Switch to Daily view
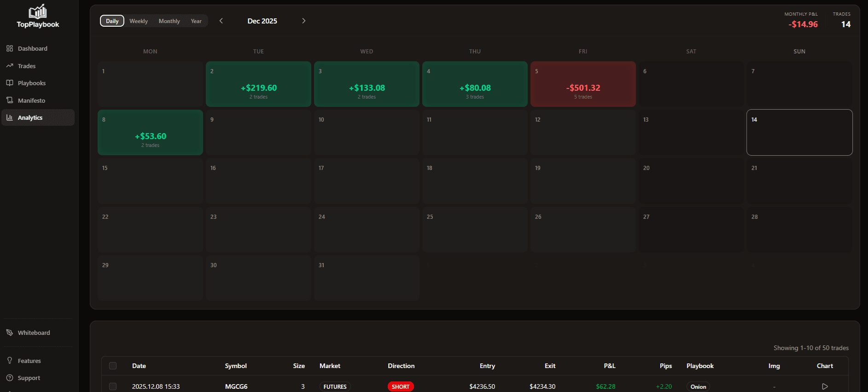This screenshot has width=868, height=392. pos(112,21)
